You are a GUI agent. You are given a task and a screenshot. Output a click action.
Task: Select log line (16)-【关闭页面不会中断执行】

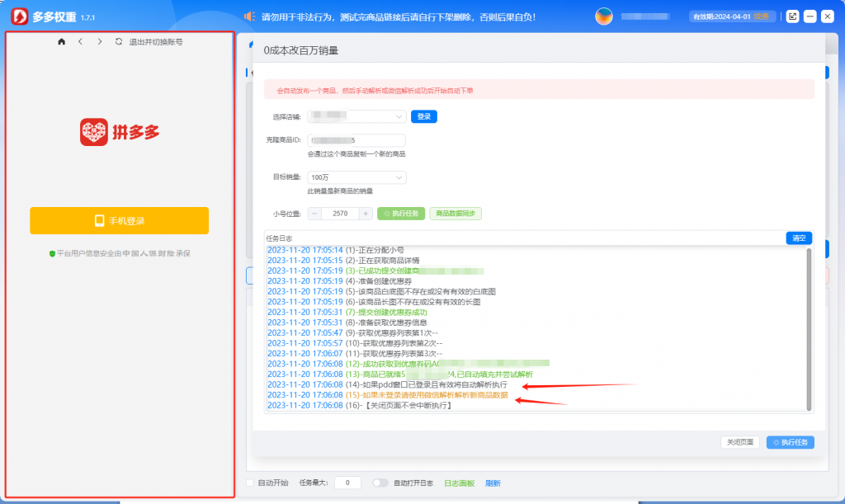click(x=360, y=406)
